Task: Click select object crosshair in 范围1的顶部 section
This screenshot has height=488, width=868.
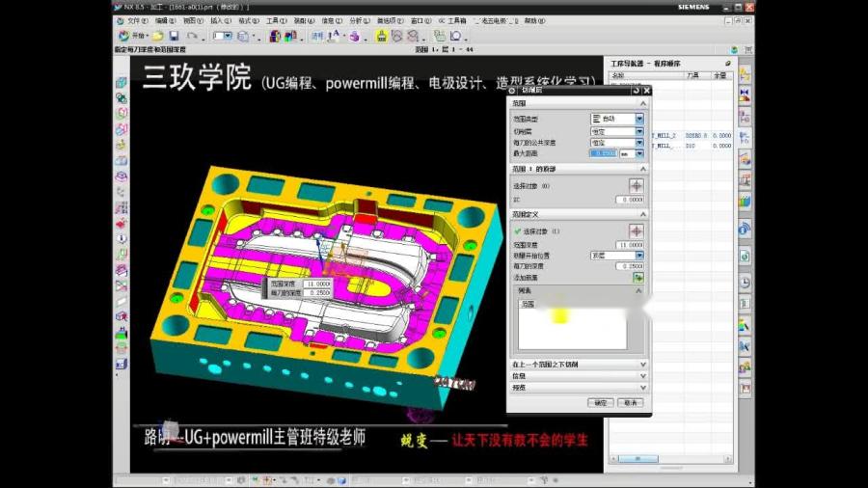Action: point(636,185)
